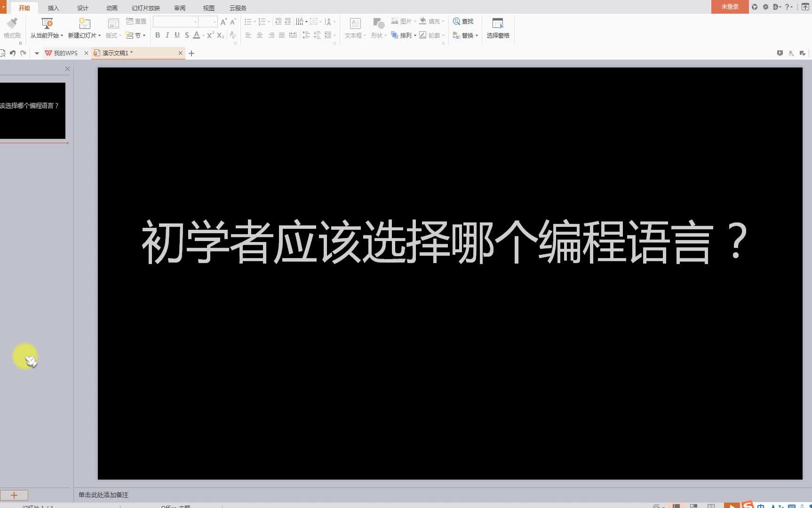Screen dimensions: 812x508
Task: Apply strikethrough formatting
Action: (x=186, y=35)
